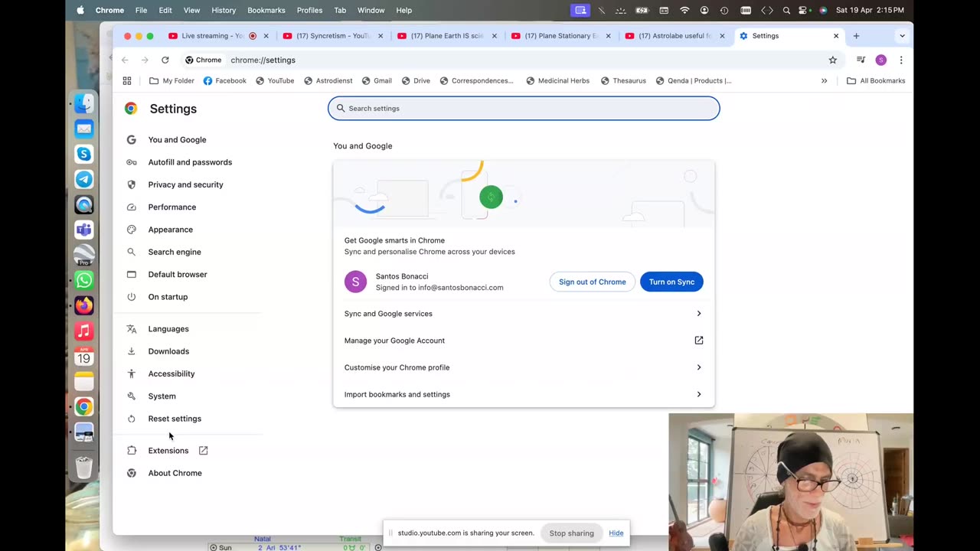Viewport: 980px width, 551px height.
Task: Open Telegram from the Dock
Action: click(84, 179)
